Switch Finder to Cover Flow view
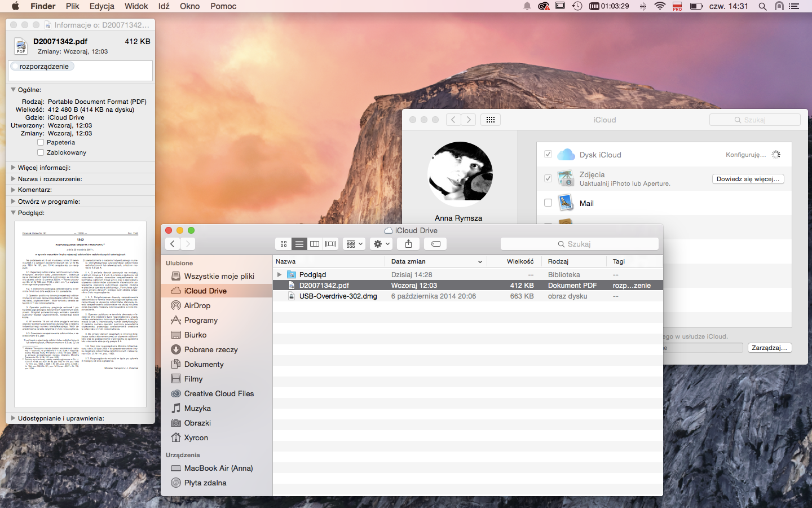The width and height of the screenshot is (812, 508). pyautogui.click(x=330, y=244)
